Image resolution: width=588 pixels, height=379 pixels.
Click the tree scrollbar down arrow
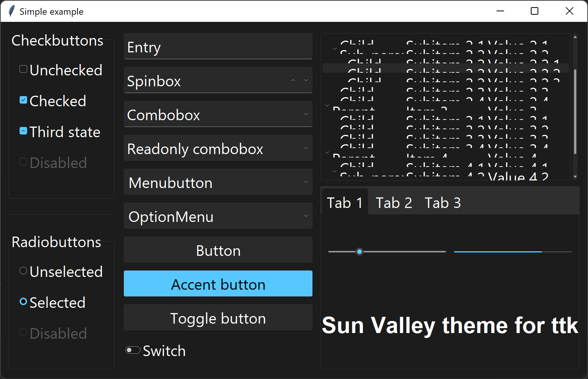point(575,176)
